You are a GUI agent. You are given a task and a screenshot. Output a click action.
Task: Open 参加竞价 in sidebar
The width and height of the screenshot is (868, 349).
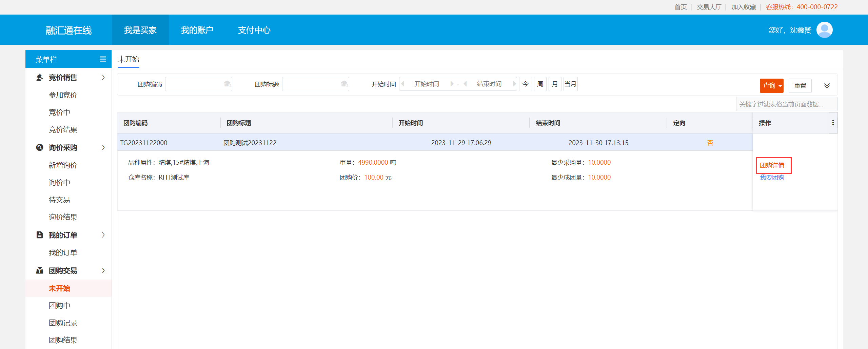tap(63, 95)
